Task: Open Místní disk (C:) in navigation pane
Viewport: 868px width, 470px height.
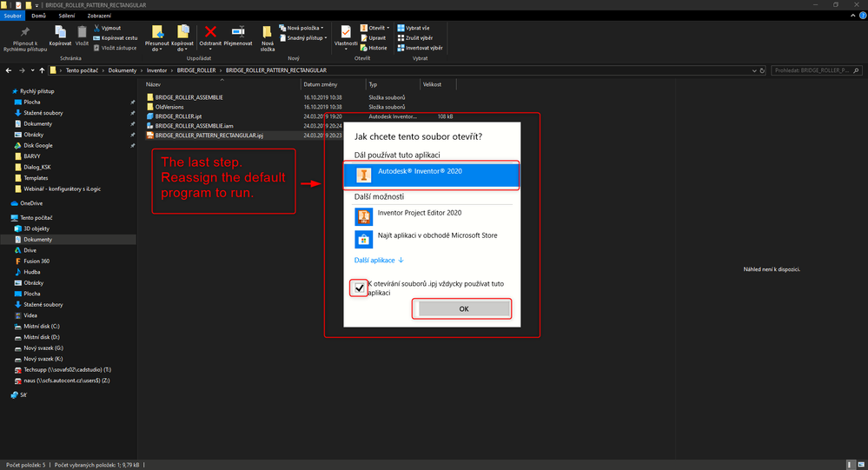Action: [x=42, y=326]
